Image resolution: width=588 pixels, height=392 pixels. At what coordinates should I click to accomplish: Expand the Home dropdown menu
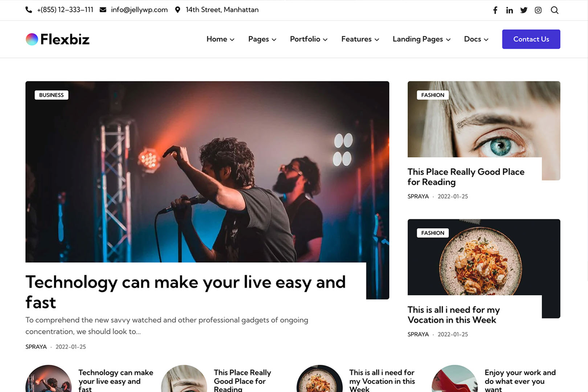[x=220, y=39]
